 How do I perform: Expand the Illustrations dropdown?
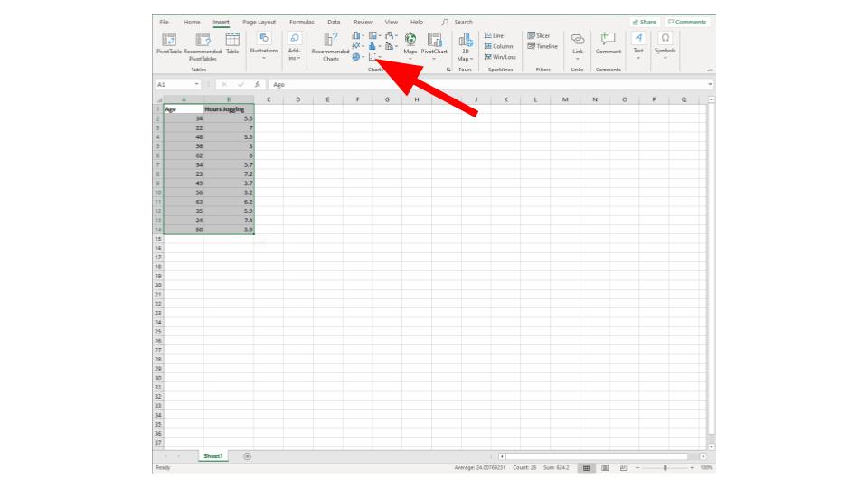(x=263, y=46)
